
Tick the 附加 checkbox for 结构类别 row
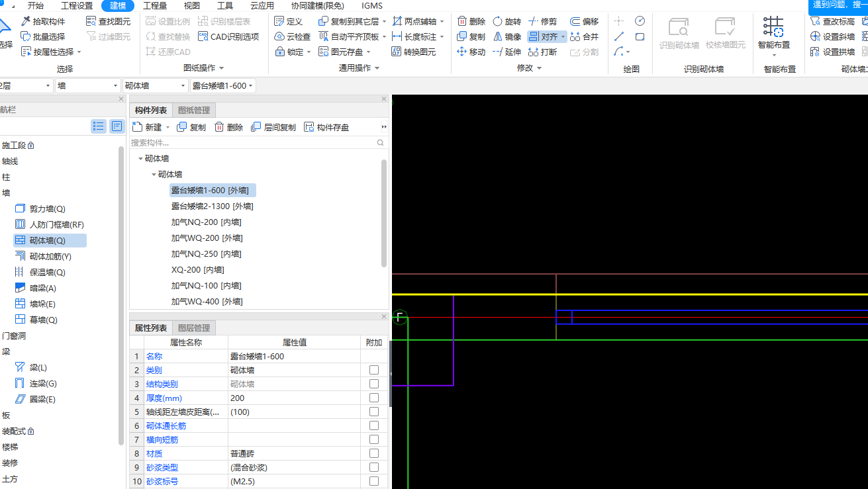(374, 384)
